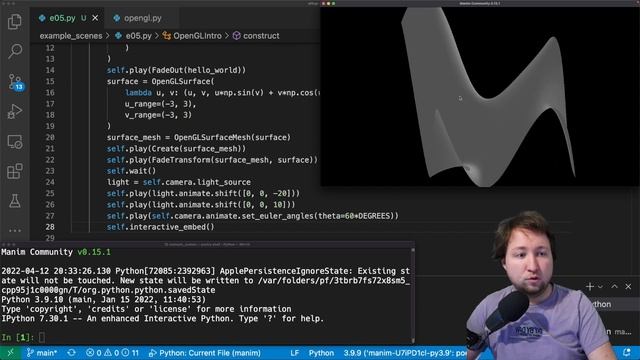Switch to the e05.py tab
This screenshot has width=640, height=360.
pyautogui.click(x=62, y=18)
